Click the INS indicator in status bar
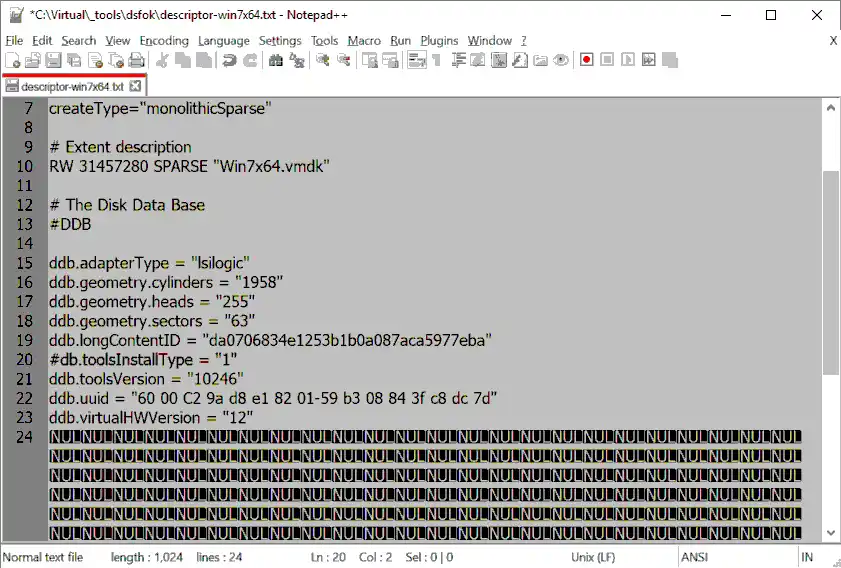The width and height of the screenshot is (841, 568). pos(807,557)
